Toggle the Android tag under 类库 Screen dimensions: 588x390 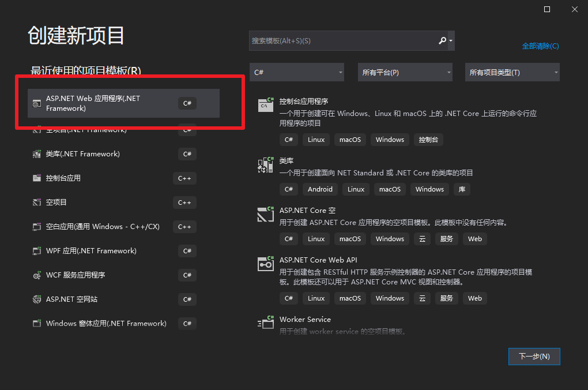(320, 189)
